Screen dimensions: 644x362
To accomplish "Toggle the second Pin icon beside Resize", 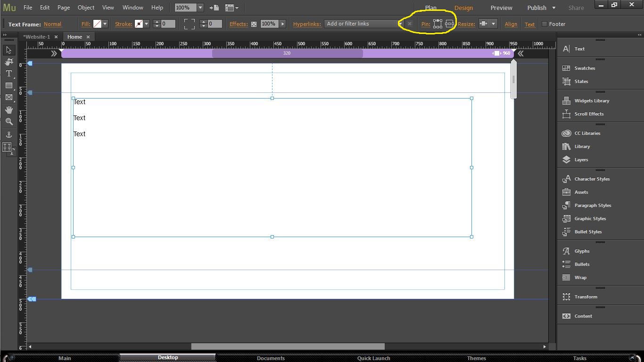I will (x=449, y=24).
